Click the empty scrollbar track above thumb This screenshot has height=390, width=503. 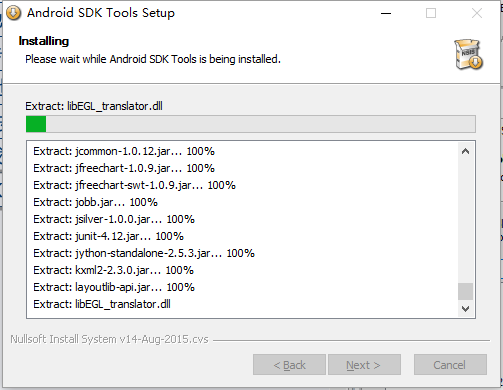pos(465,222)
